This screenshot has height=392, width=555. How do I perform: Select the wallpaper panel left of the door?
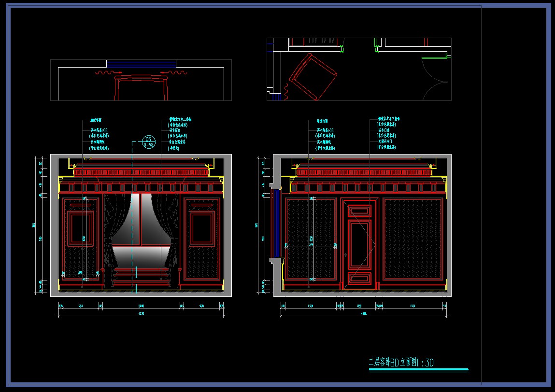tap(311, 239)
